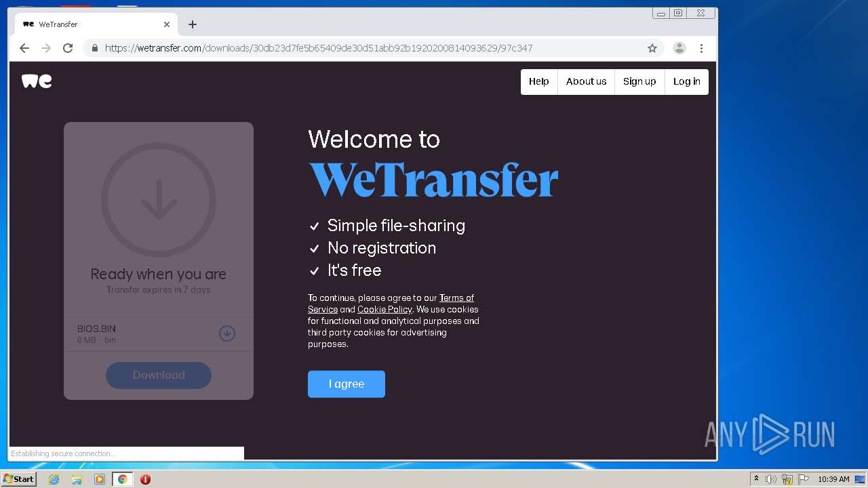Click the address bar URL
This screenshot has height=488, width=868.
(x=319, y=48)
